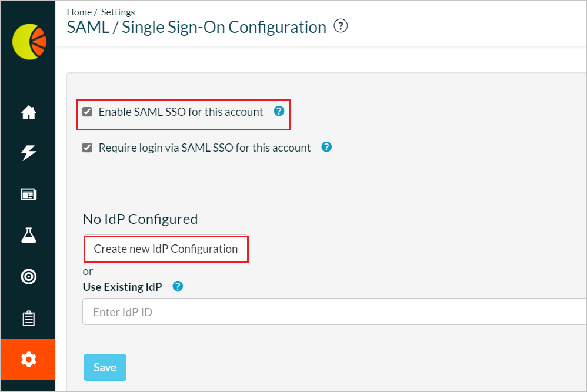Click the home icon in sidebar
The image size is (587, 392).
coord(28,112)
